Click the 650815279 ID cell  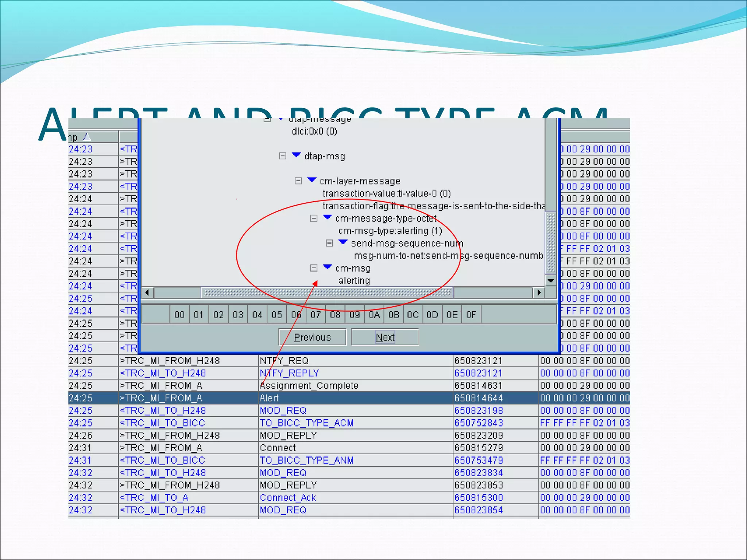pos(496,448)
